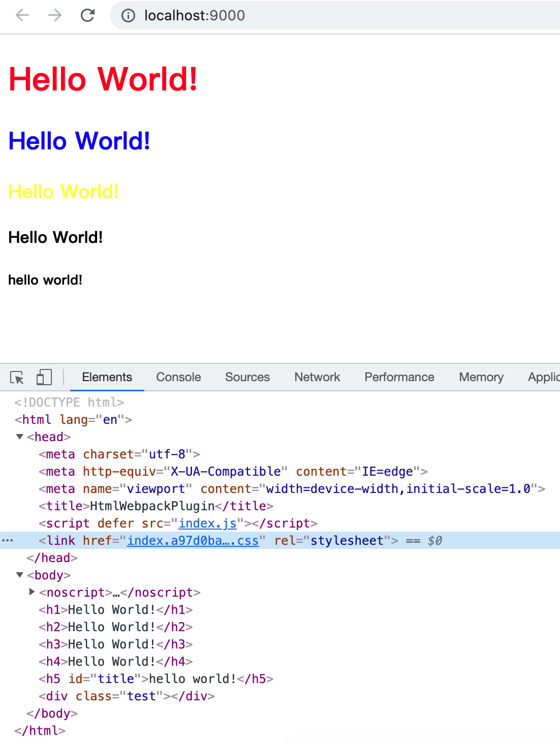
Task: Open the index.a97d0ba….css stylesheet link
Action: tap(193, 540)
